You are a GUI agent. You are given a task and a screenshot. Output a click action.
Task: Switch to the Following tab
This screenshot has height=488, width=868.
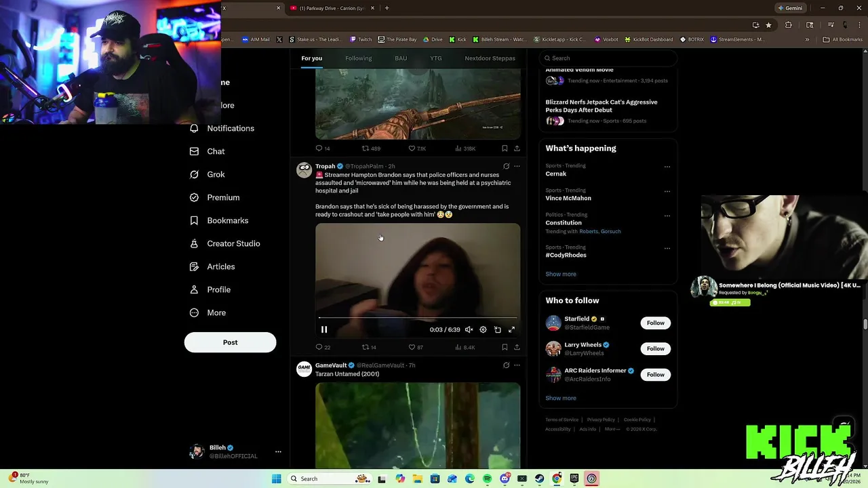(358, 58)
